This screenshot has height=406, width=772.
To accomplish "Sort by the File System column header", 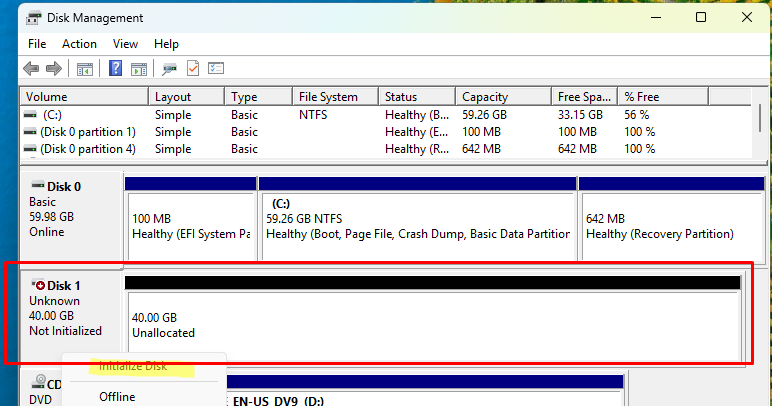I will (328, 97).
